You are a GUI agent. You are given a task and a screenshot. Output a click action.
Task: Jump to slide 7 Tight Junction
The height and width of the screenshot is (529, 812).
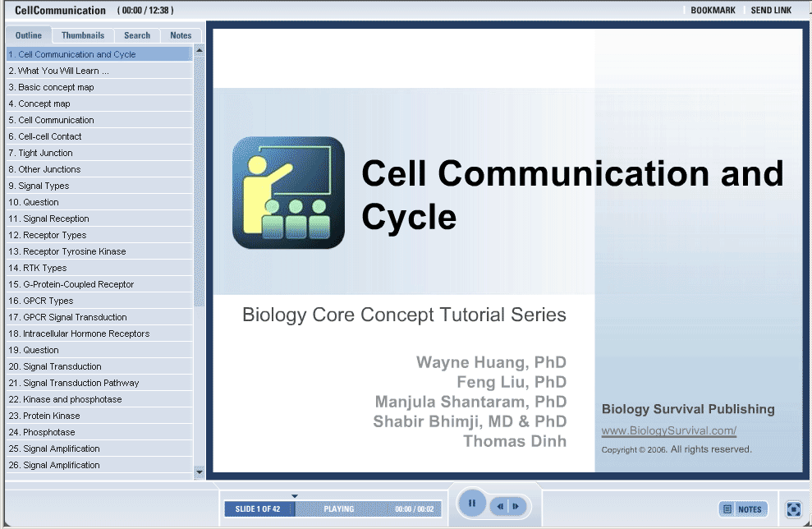[45, 153]
